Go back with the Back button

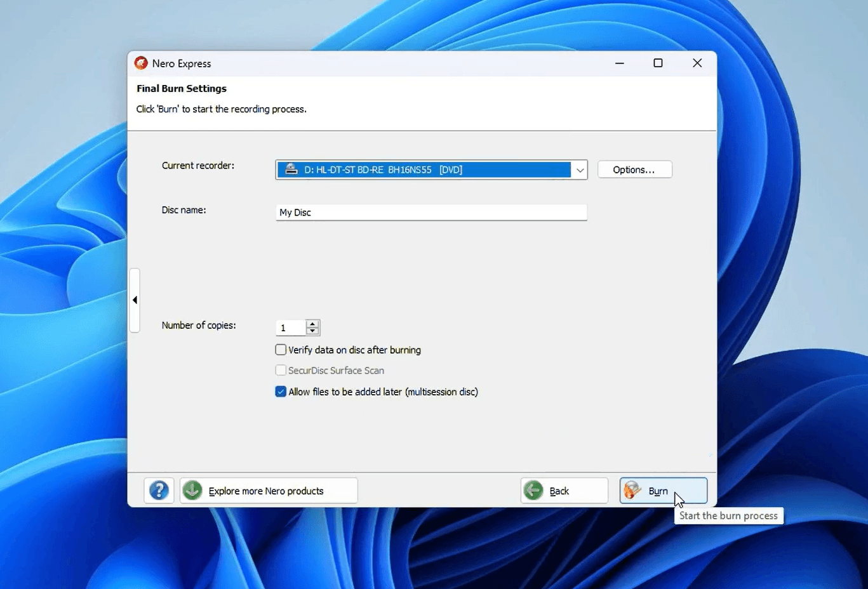point(564,491)
